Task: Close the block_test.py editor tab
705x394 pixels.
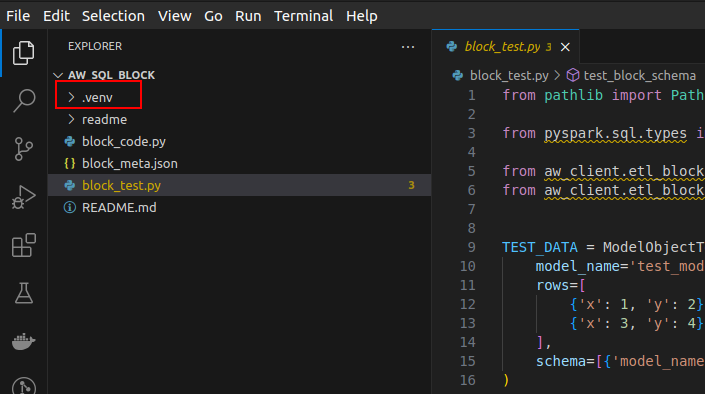Action: point(565,47)
